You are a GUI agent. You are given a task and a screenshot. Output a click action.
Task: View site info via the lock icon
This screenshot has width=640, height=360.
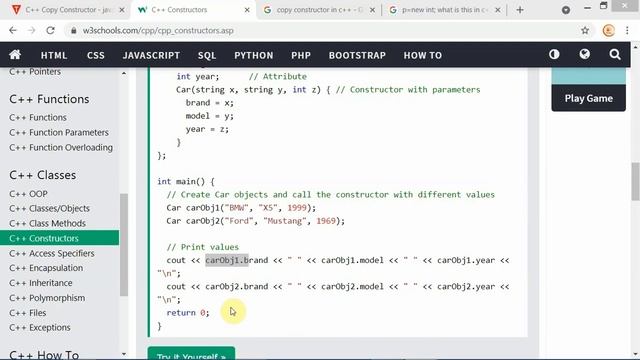[73, 31]
